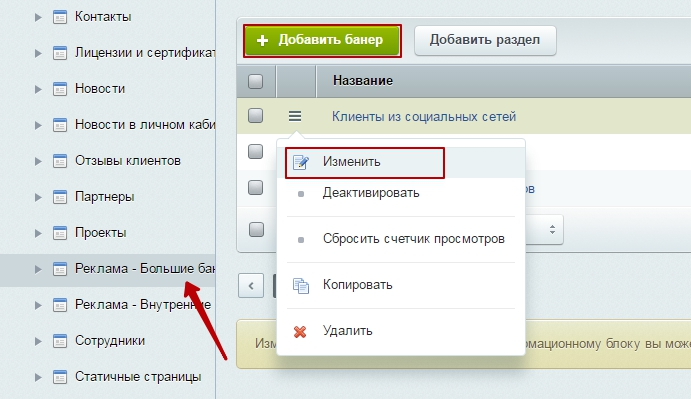Sort by the Название column header
691x399 pixels.
pyautogui.click(x=363, y=81)
